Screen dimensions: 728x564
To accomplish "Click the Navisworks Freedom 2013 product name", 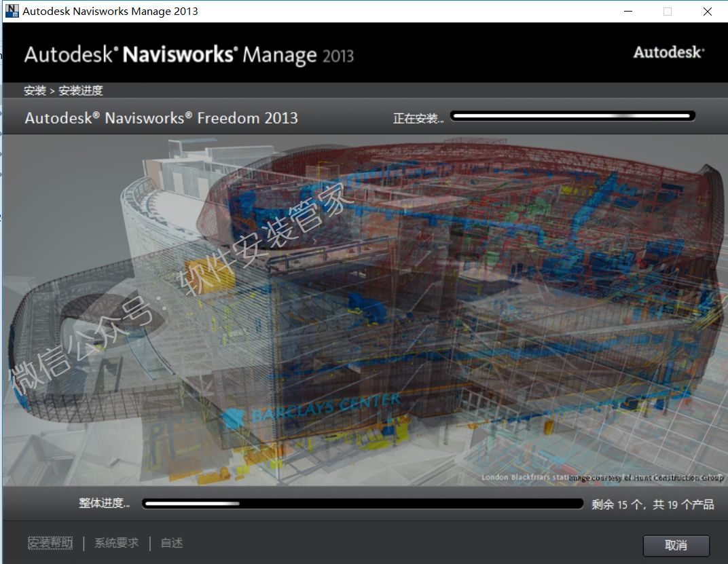I will (161, 117).
